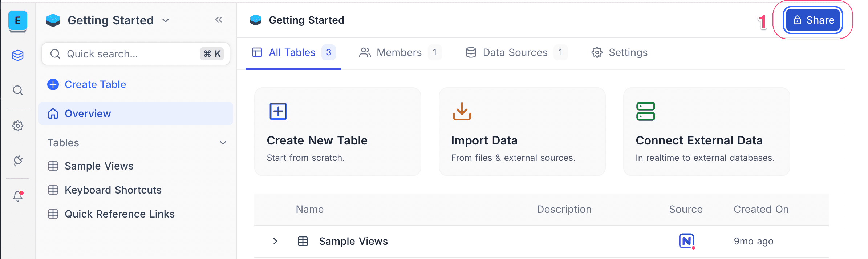Click the NocoDB source icon for Sample Views

(686, 241)
